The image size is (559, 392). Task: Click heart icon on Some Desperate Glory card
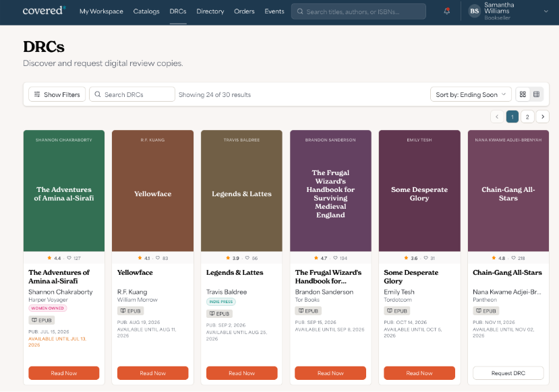pos(425,258)
